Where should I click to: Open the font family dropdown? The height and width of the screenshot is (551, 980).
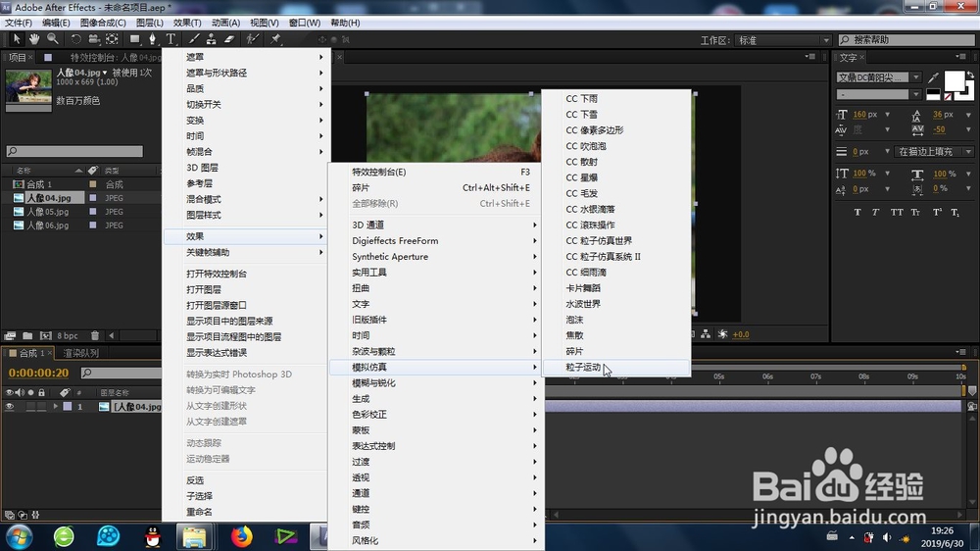click(915, 77)
